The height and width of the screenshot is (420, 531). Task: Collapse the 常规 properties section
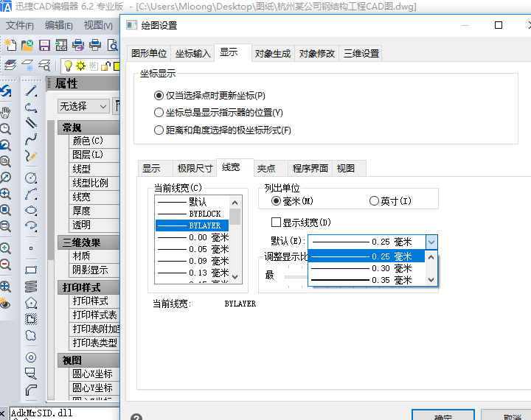88,127
